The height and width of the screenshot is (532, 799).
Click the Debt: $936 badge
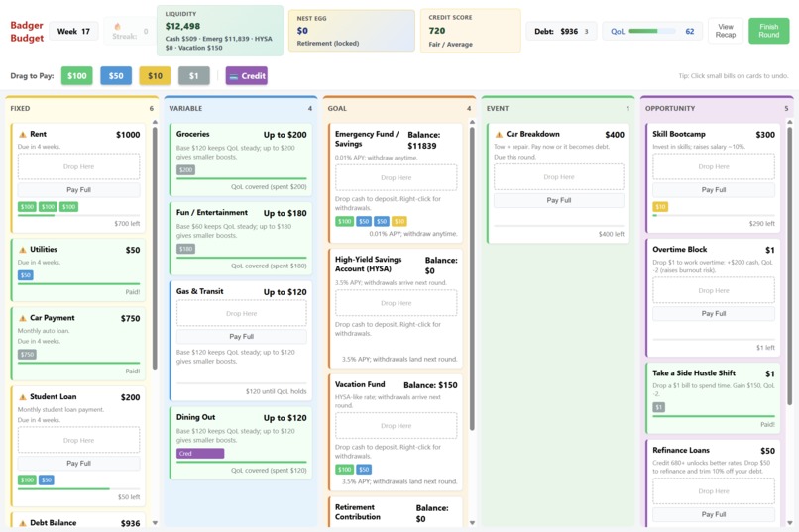[x=561, y=31]
